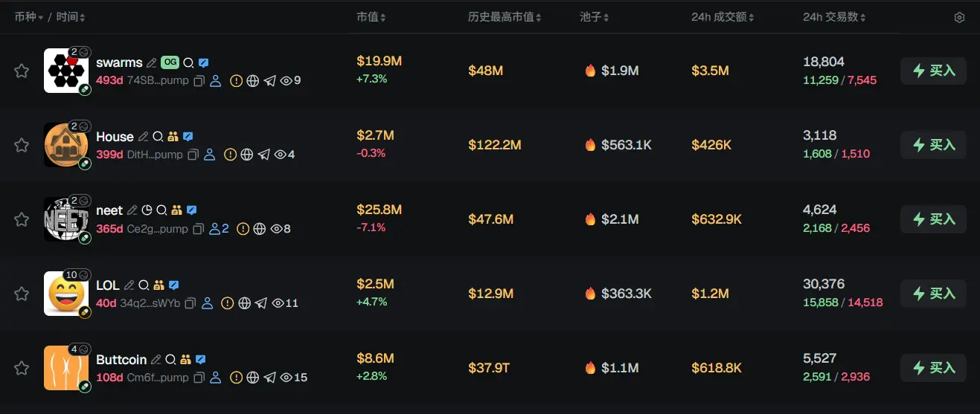Click the pencil edit icon beside Buttcoin
Image resolution: width=980 pixels, height=414 pixels.
tap(156, 360)
